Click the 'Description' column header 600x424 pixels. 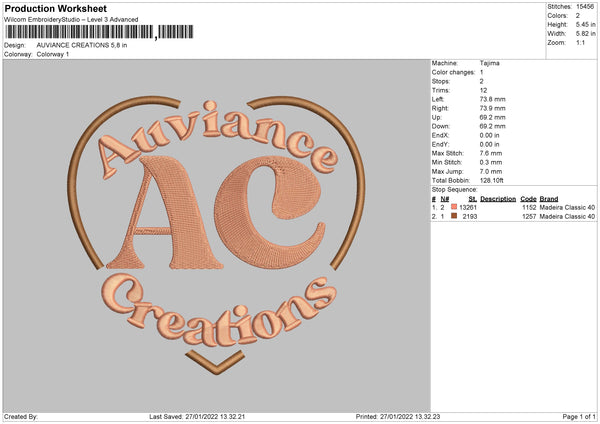coord(497,199)
